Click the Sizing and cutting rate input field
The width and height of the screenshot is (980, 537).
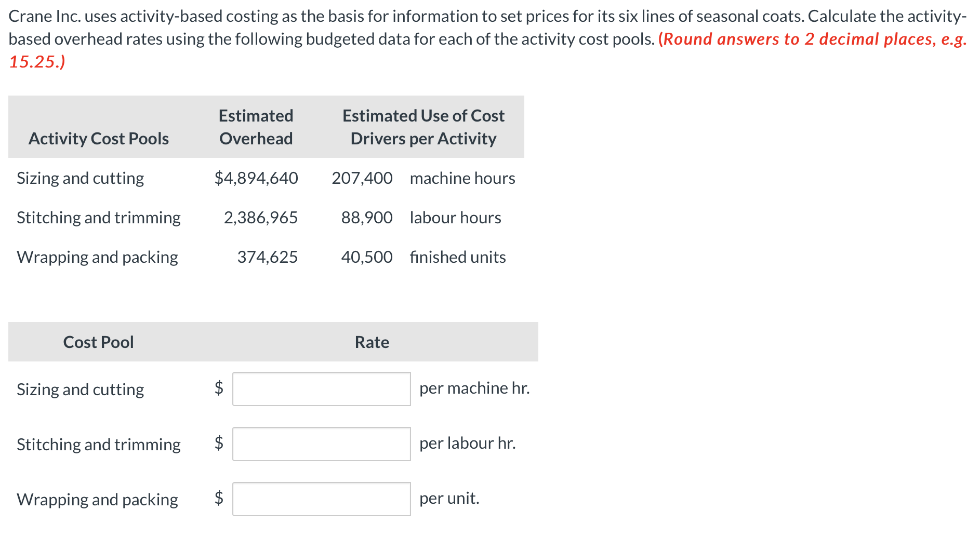click(321, 389)
